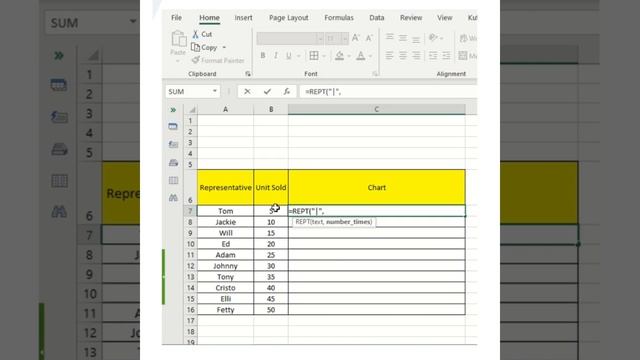The image size is (640, 360).
Task: Click the Fill Color bucket icon
Action: 339,56
